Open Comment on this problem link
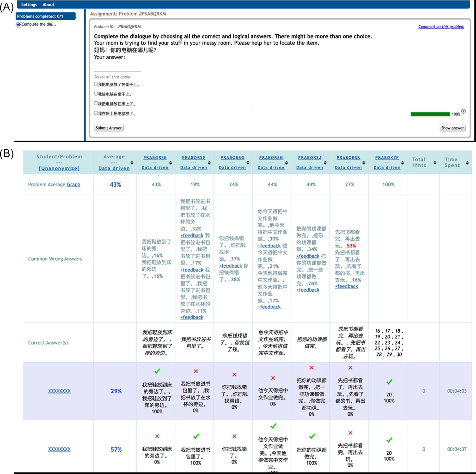 (x=441, y=27)
